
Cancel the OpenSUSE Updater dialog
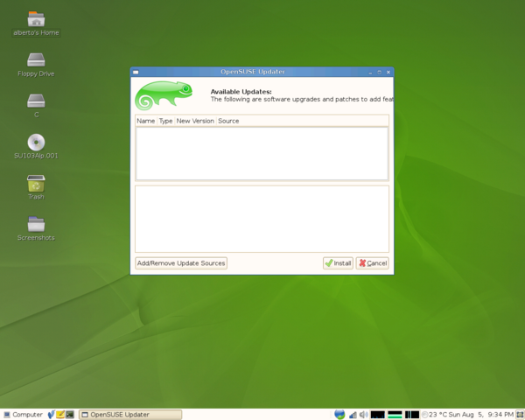(373, 263)
